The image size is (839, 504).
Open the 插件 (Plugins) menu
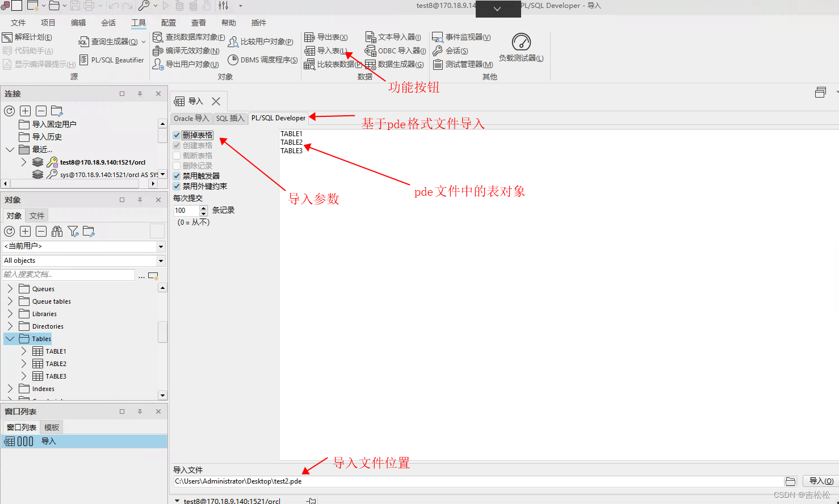(x=259, y=23)
